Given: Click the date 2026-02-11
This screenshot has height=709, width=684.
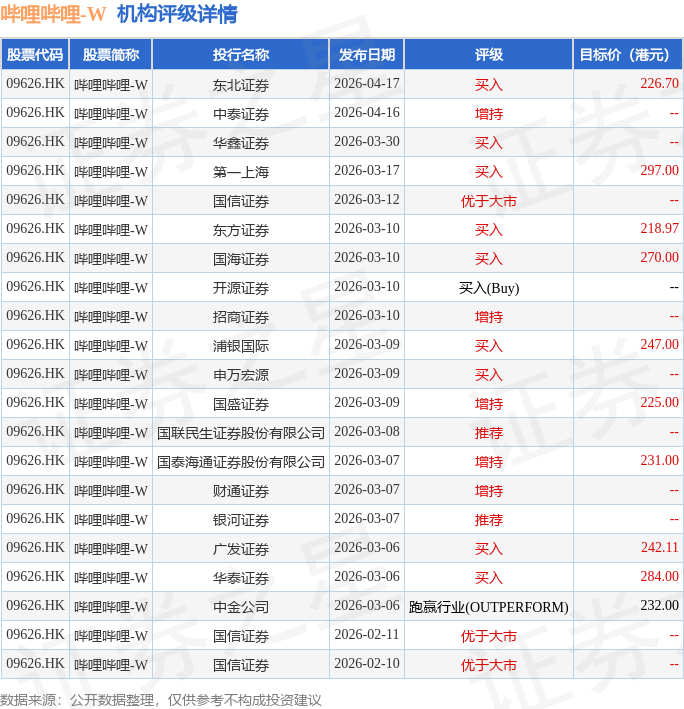Looking at the screenshot, I should tap(367, 634).
